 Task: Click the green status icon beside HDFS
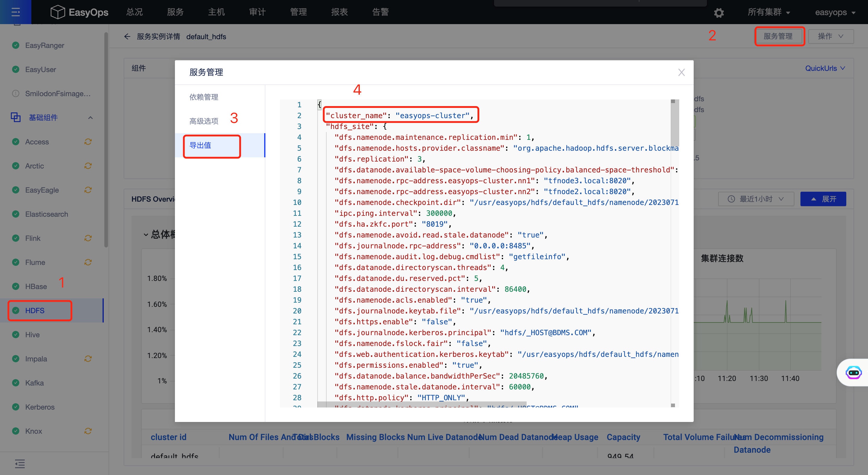[x=15, y=310]
